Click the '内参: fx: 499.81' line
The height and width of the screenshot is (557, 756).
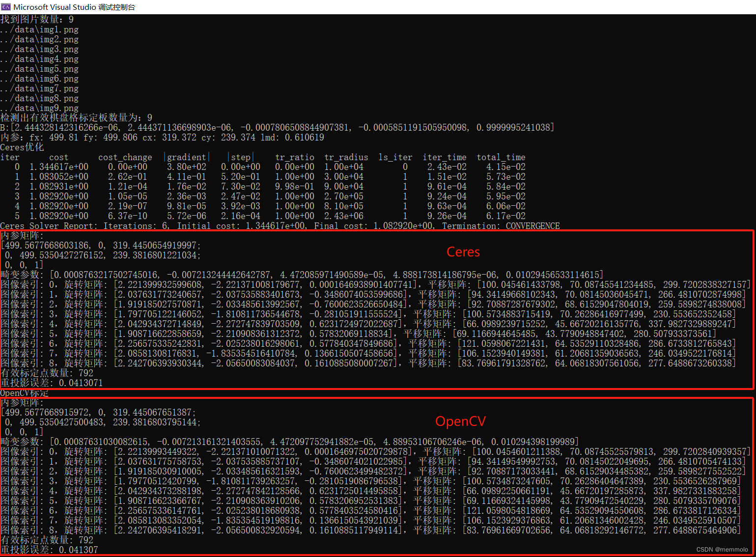[162, 137]
